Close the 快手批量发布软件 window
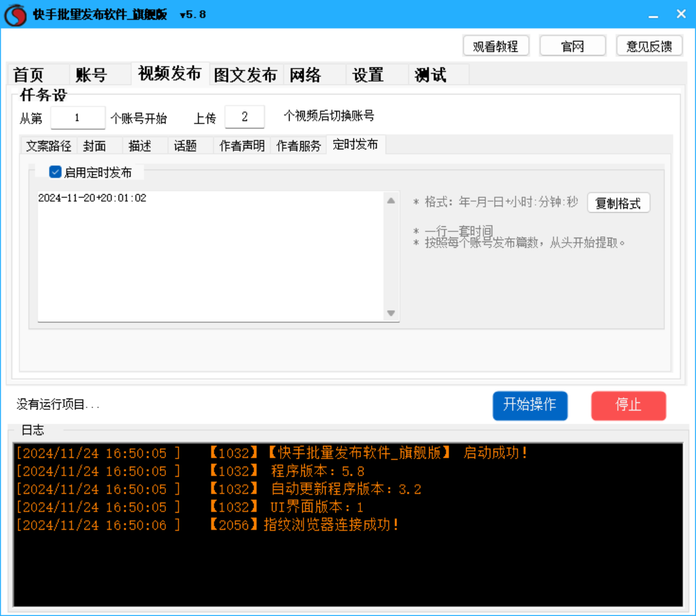Screen dimensions: 696x616 681,15
